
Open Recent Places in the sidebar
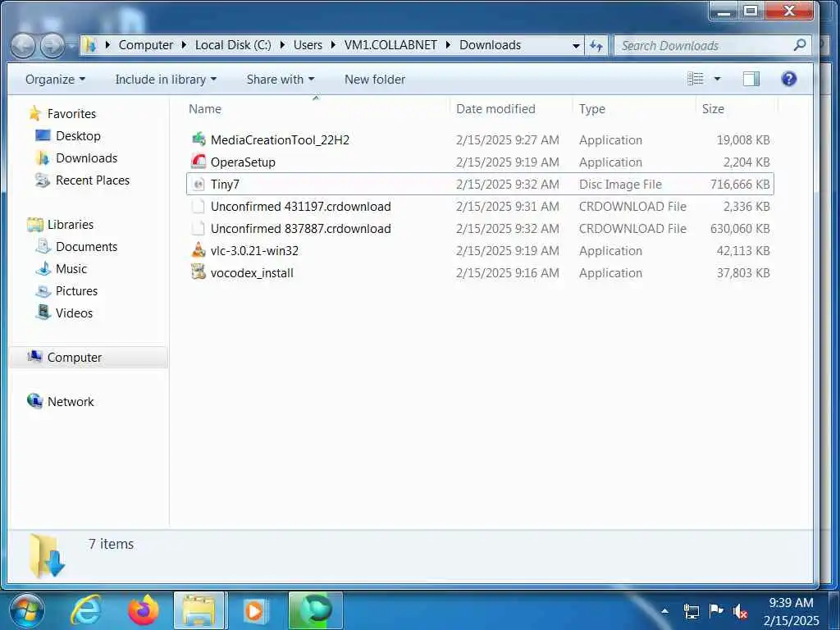(93, 180)
